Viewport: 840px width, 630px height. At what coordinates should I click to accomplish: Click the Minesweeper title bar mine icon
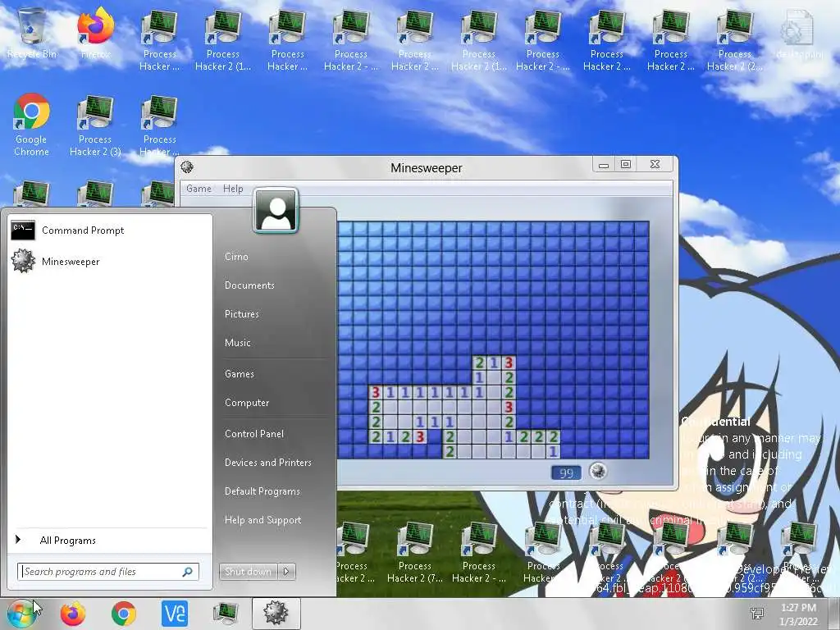187,167
